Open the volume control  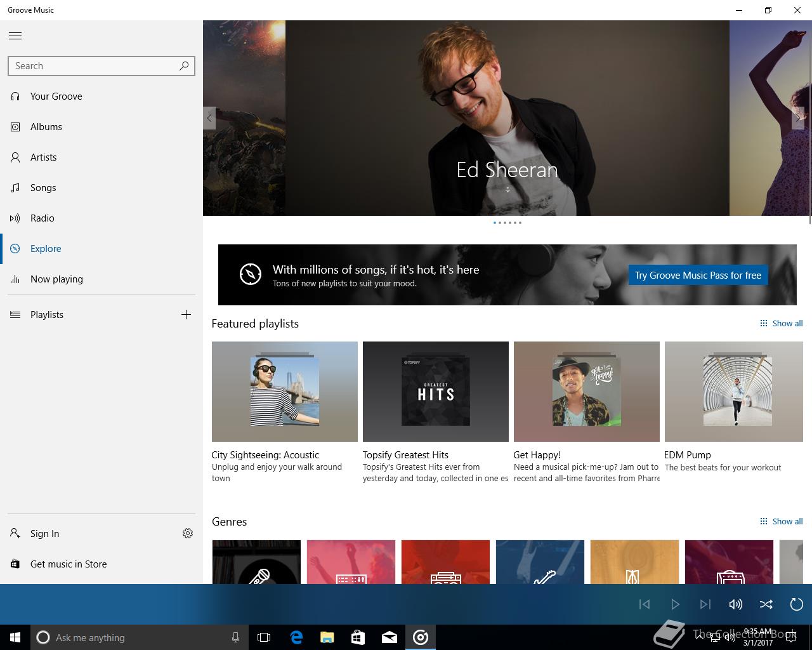[x=736, y=604]
